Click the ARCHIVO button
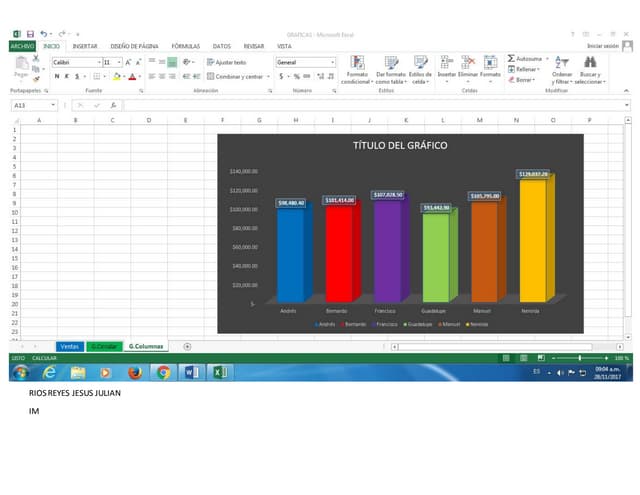 (x=21, y=46)
